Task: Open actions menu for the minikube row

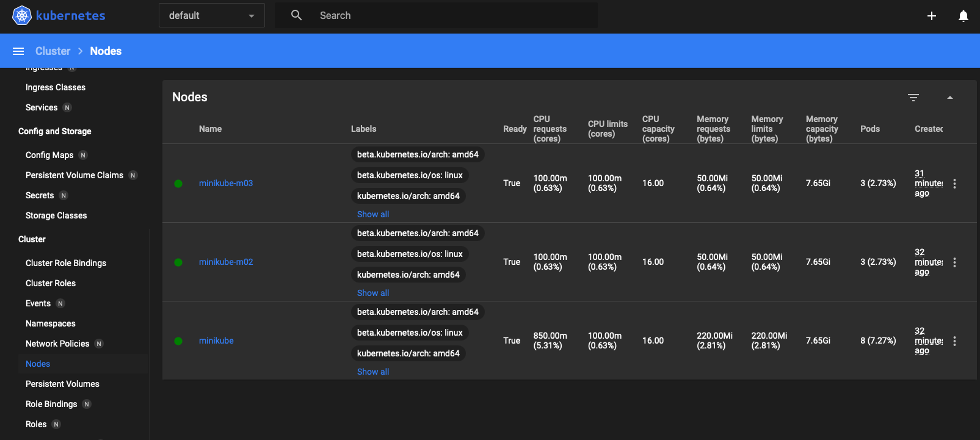Action: pos(955,341)
